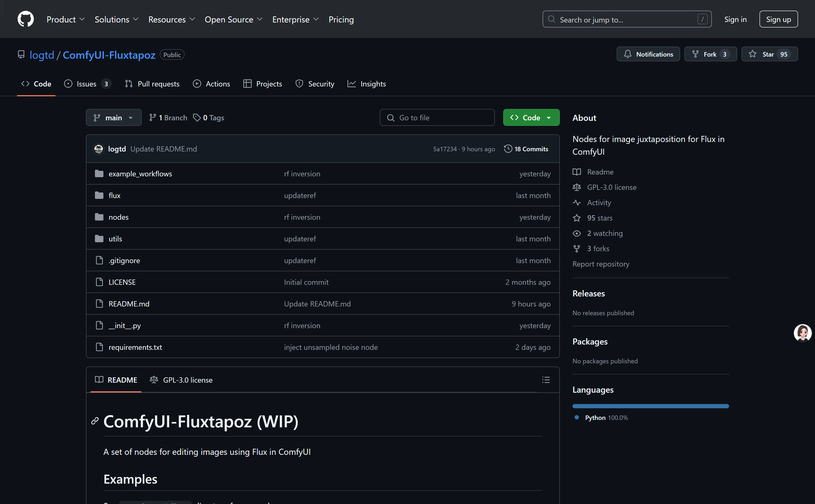Click the floating assistant avatar at right edge
This screenshot has height=504, width=815.
coord(802,333)
